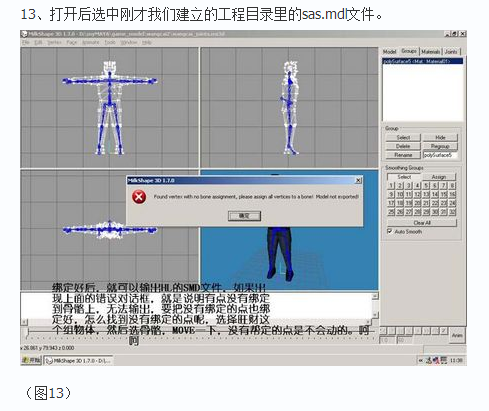Click the Anim mode button
Image resolution: width=489 pixels, height=411 pixels.
coord(457,335)
